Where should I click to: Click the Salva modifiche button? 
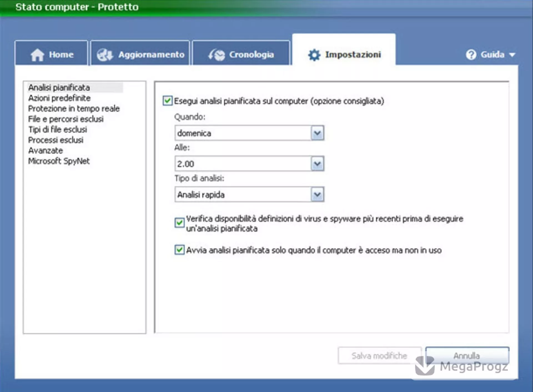pyautogui.click(x=379, y=356)
